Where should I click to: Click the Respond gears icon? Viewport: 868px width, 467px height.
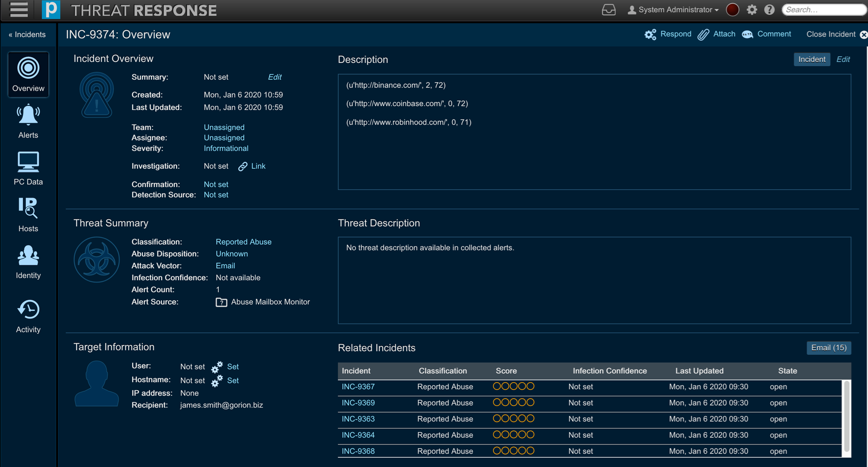[x=650, y=34]
